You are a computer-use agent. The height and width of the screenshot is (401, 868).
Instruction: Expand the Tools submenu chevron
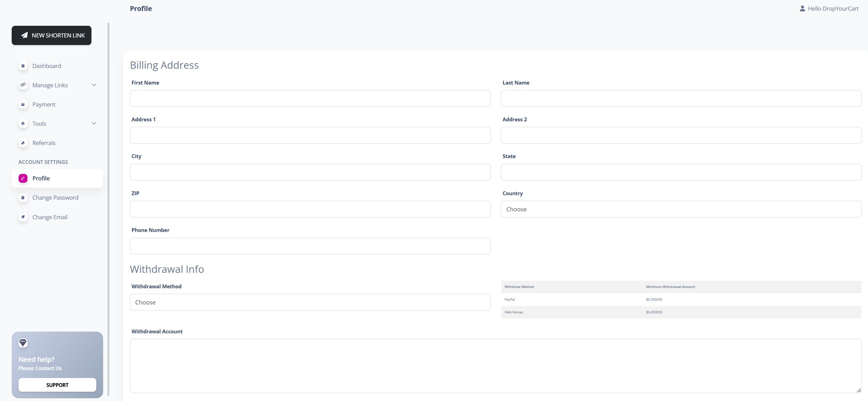(x=94, y=123)
